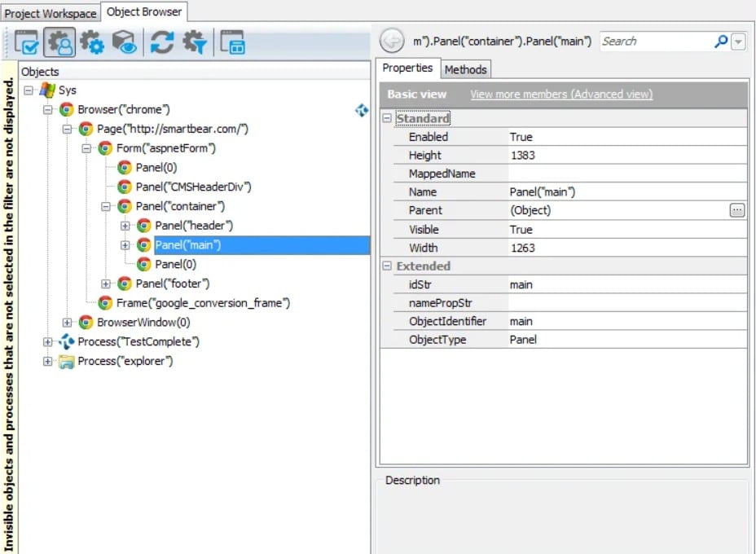Viewport: 756px width, 554px height.
Task: Open the Properties tab
Action: pos(407,68)
